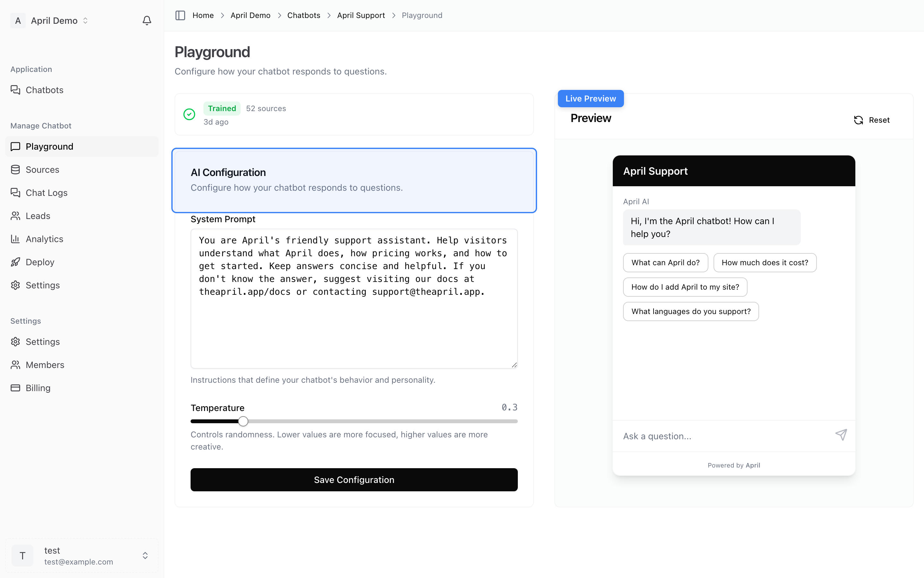Go to April Support breadcrumb
This screenshot has height=578, width=924.
point(361,15)
